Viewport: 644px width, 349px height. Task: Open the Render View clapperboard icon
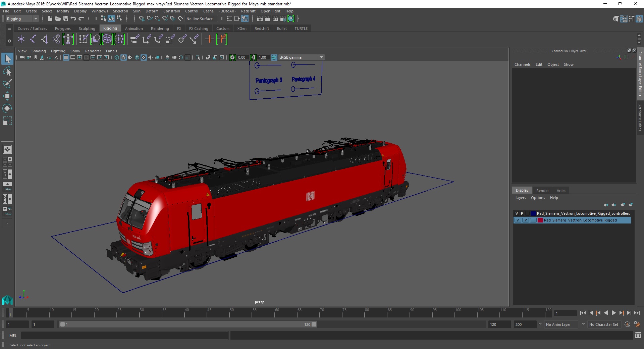tap(260, 19)
